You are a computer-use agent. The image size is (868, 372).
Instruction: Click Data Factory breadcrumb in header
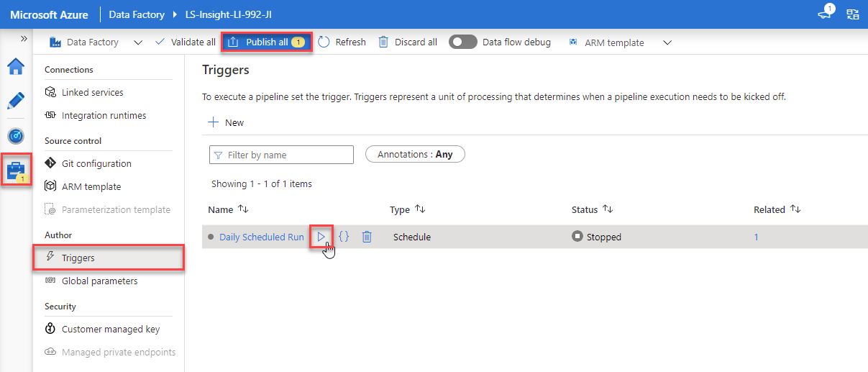[x=137, y=14]
